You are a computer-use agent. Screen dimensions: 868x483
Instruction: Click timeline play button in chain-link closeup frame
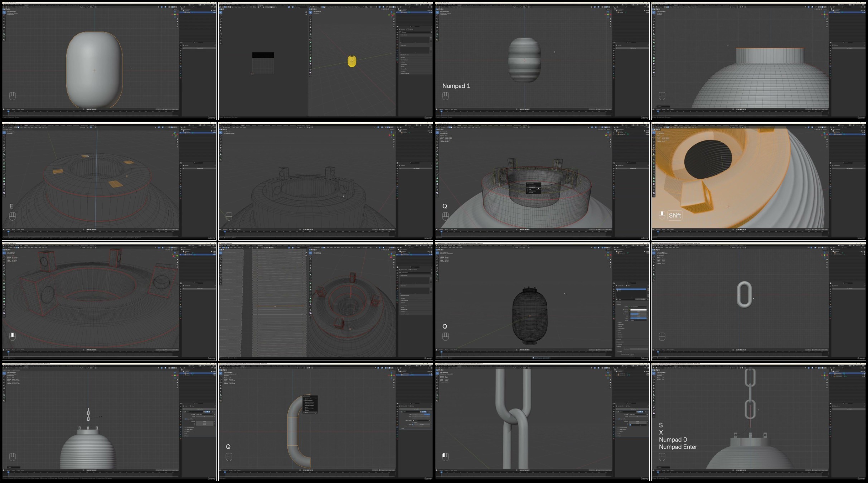coord(525,470)
